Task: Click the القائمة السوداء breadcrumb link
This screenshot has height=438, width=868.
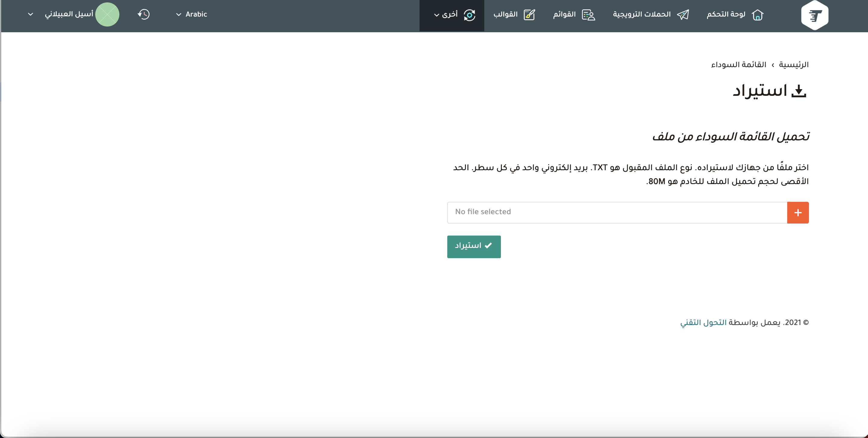Action: pos(739,65)
